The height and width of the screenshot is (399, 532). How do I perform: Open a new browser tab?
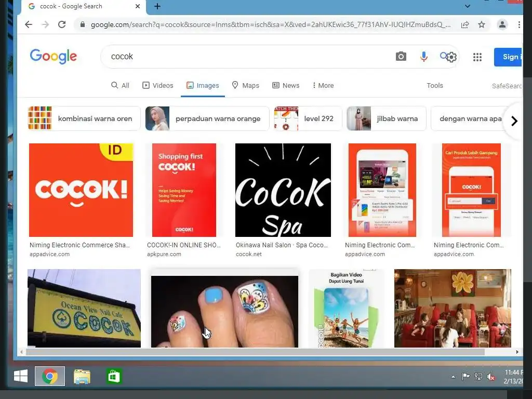click(x=157, y=6)
